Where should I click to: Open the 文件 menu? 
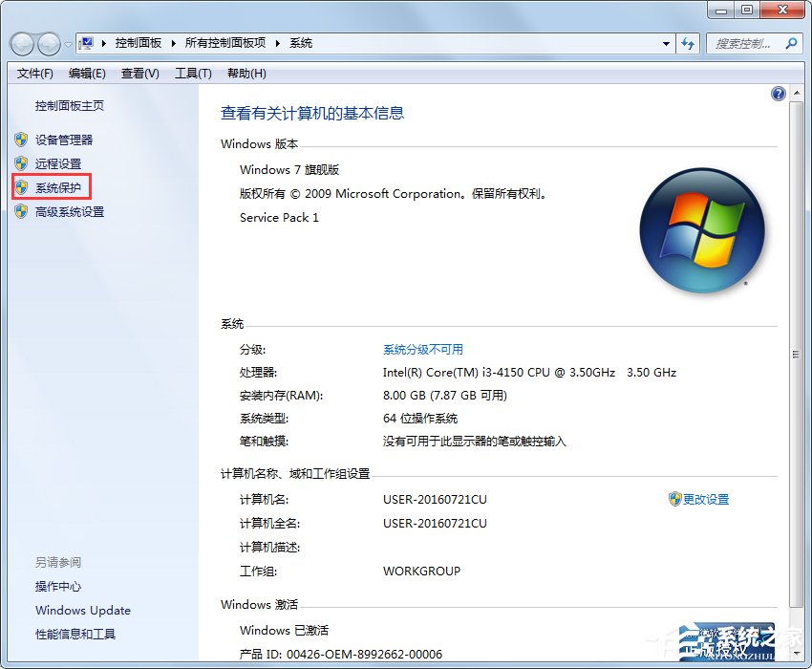tap(34, 73)
